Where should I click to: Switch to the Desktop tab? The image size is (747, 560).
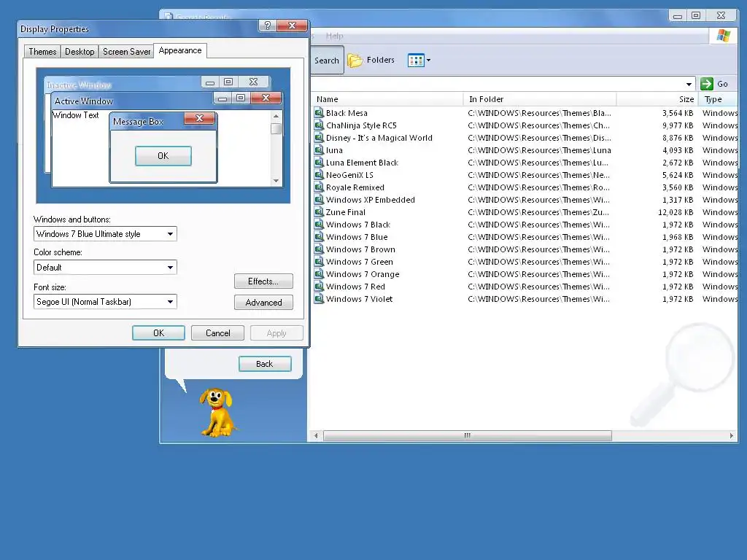tap(80, 52)
